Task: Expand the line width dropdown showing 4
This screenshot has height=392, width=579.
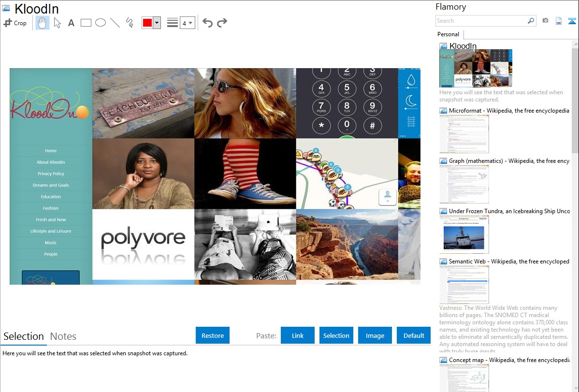Action: (x=187, y=23)
